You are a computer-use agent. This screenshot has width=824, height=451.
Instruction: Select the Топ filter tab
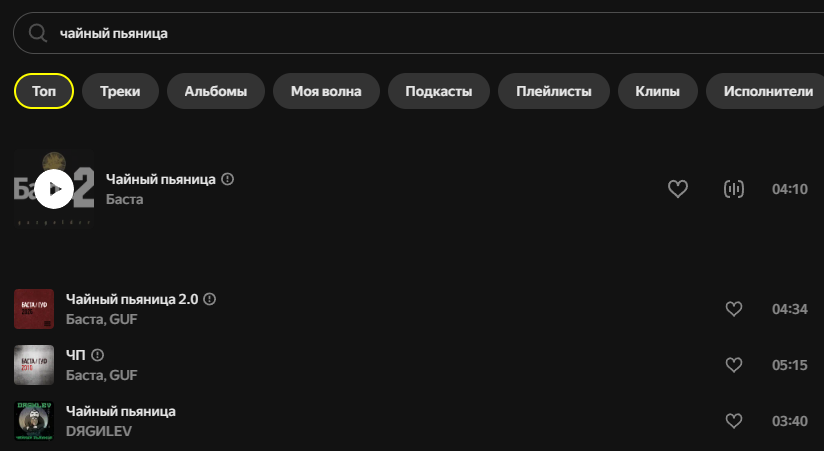(x=44, y=91)
